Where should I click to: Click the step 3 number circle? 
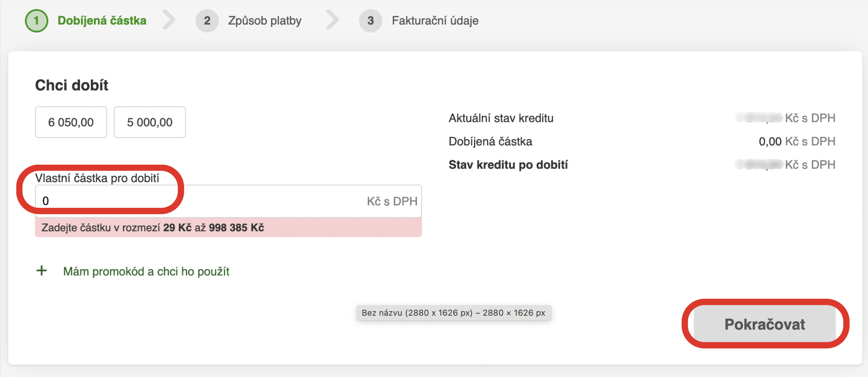click(x=370, y=20)
